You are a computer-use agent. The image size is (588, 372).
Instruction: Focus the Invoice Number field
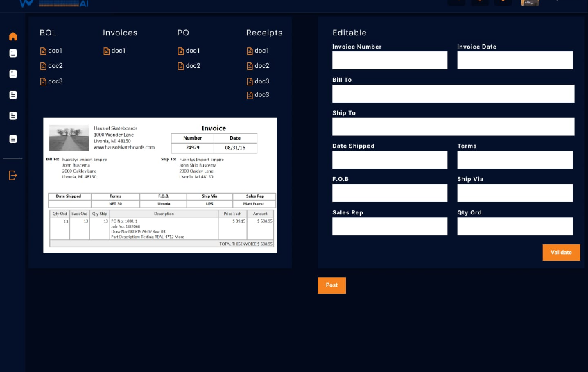point(390,60)
